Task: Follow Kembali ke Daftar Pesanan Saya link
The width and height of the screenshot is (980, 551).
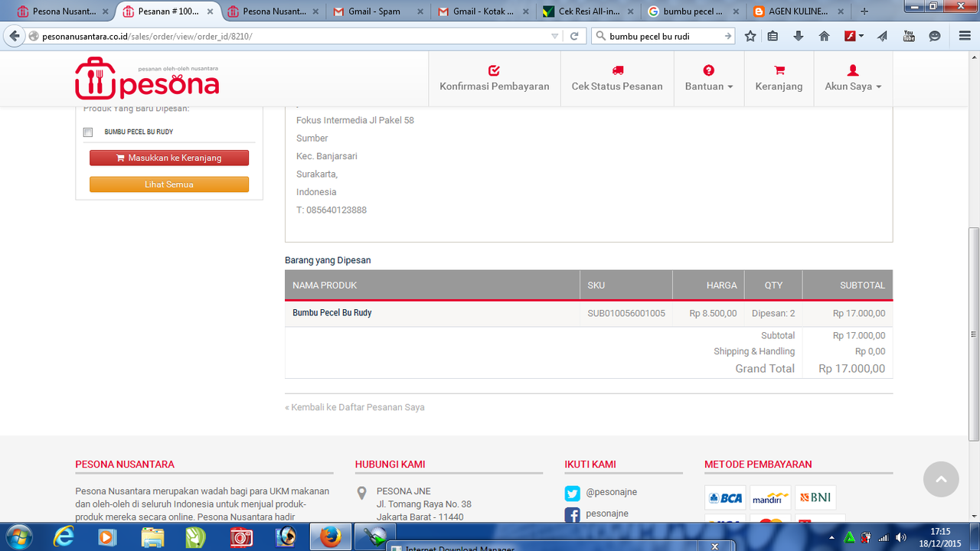Action: point(354,407)
